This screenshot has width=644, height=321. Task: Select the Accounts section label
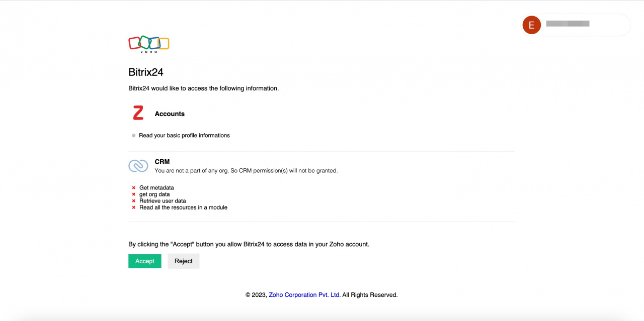tap(170, 114)
